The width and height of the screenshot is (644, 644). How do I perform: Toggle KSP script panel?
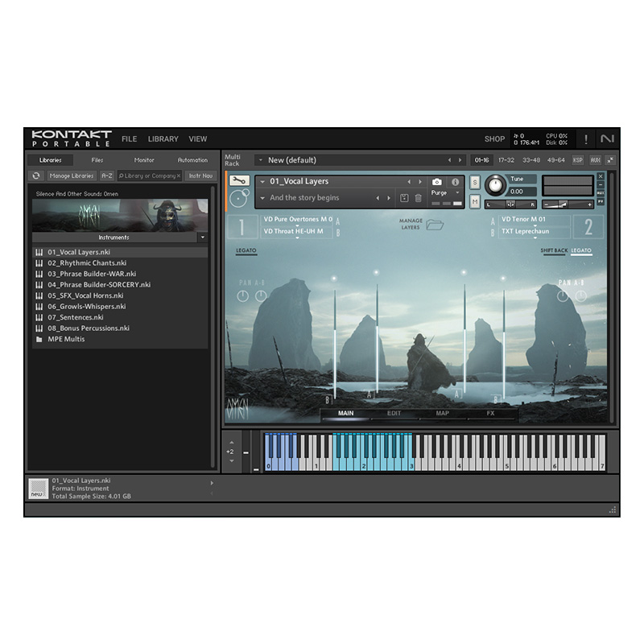point(578,160)
